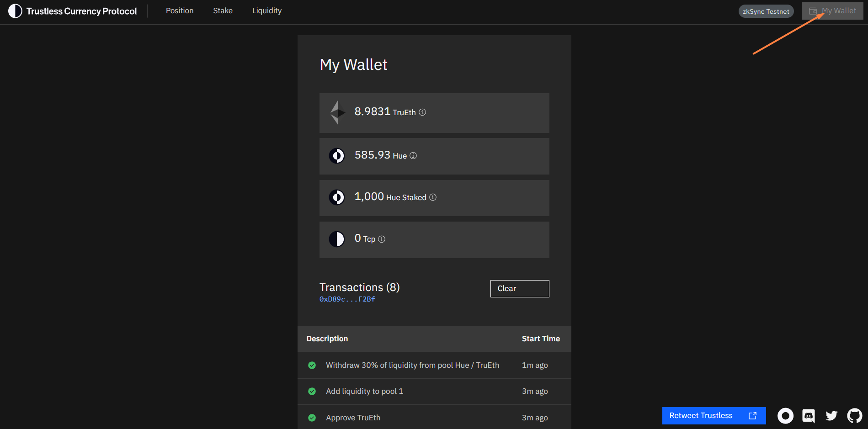Clear the transactions list
This screenshot has height=429, width=868.
point(519,289)
